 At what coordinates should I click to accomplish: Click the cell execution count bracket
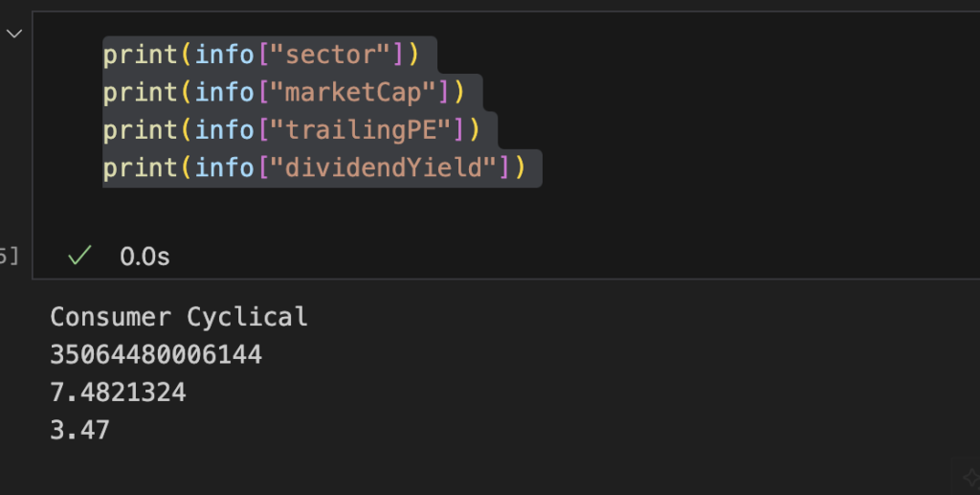[x=10, y=256]
